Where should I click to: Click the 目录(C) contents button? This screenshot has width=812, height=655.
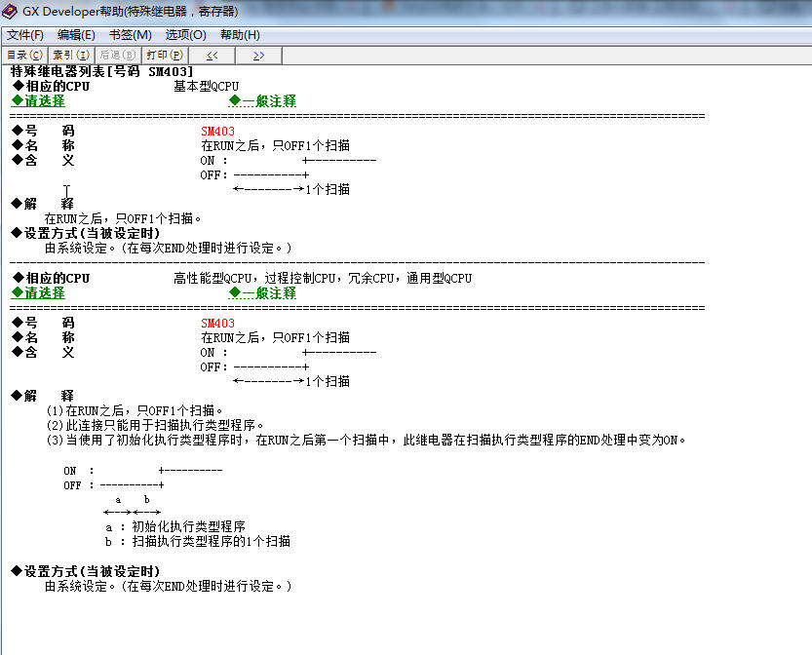pyautogui.click(x=25, y=56)
